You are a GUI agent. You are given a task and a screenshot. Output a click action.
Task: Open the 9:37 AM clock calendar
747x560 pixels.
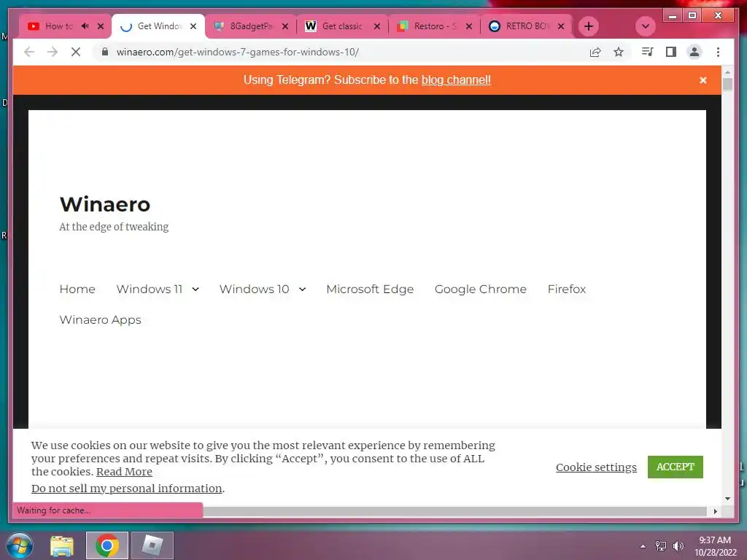point(715,546)
